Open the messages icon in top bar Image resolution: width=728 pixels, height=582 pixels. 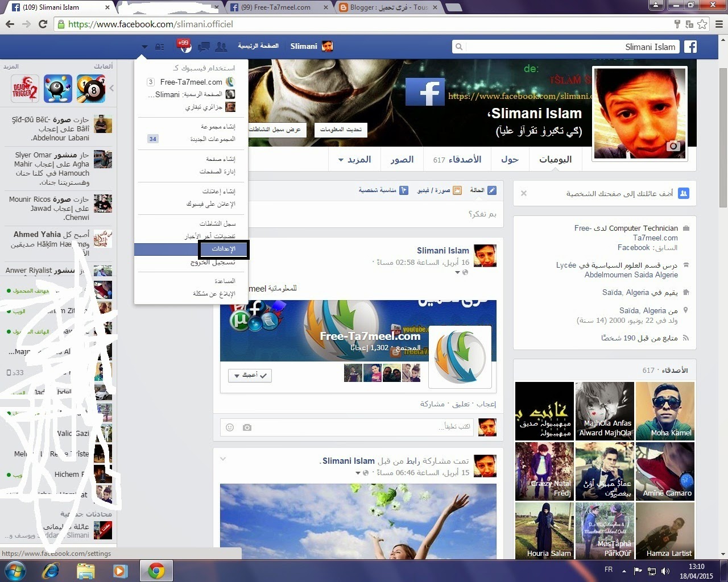pos(204,47)
